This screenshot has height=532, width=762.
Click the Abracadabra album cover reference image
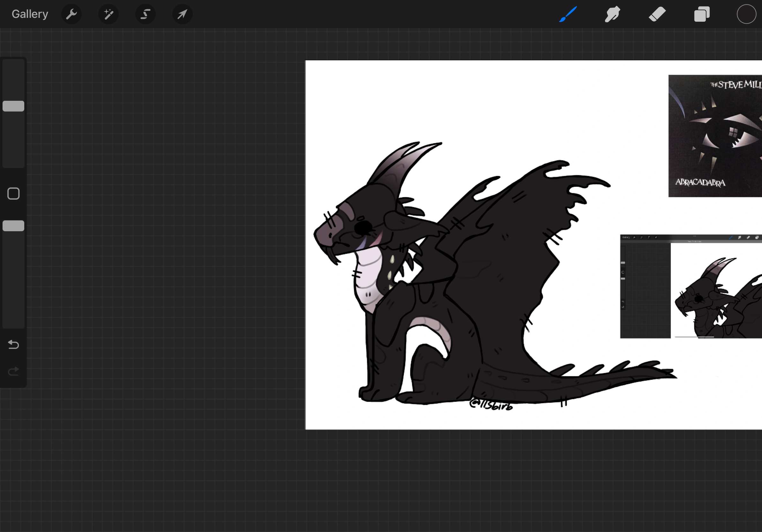715,136
